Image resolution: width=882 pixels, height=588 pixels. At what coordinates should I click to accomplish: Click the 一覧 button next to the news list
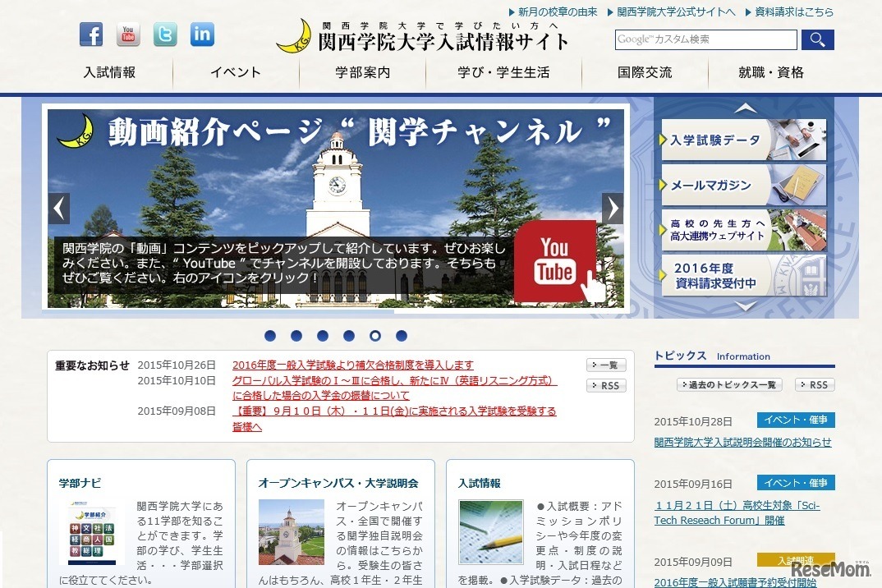pos(606,364)
